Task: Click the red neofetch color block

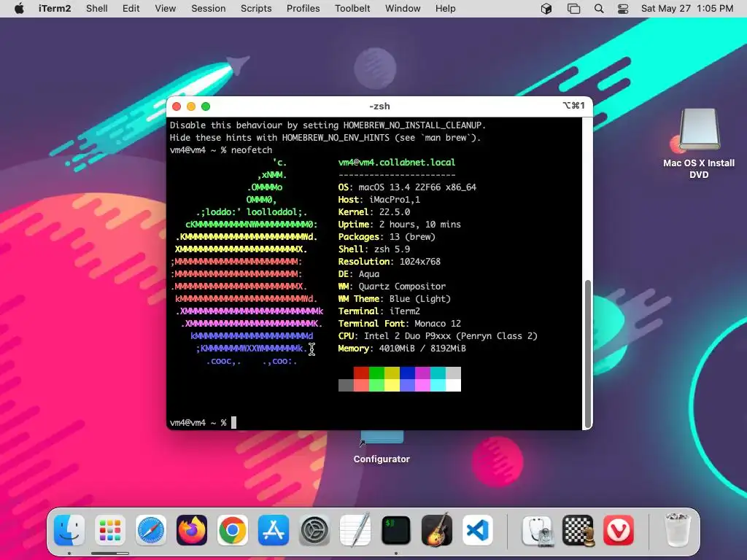Action: (361, 373)
